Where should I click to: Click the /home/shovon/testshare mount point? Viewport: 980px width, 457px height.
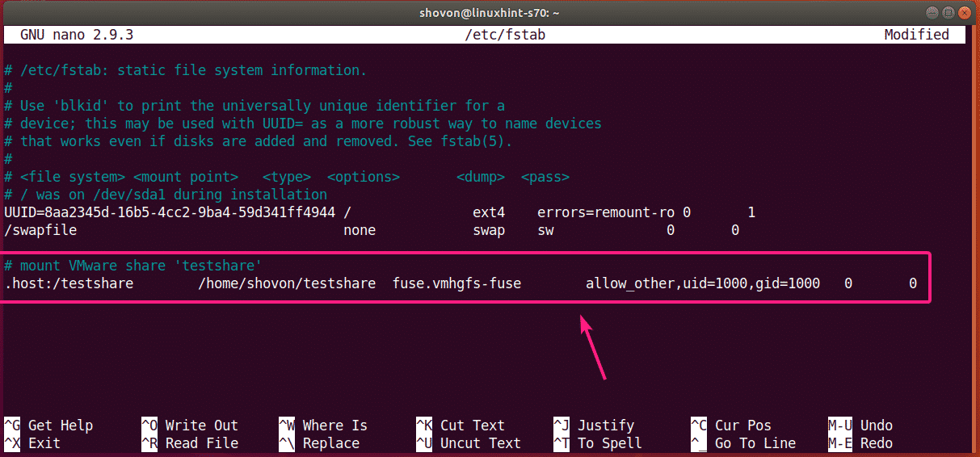[x=287, y=283]
